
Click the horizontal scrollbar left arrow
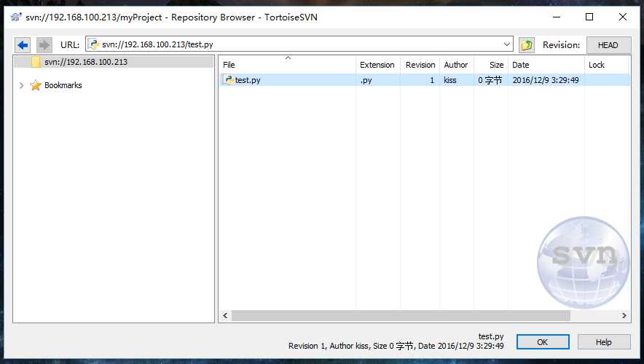click(x=225, y=315)
